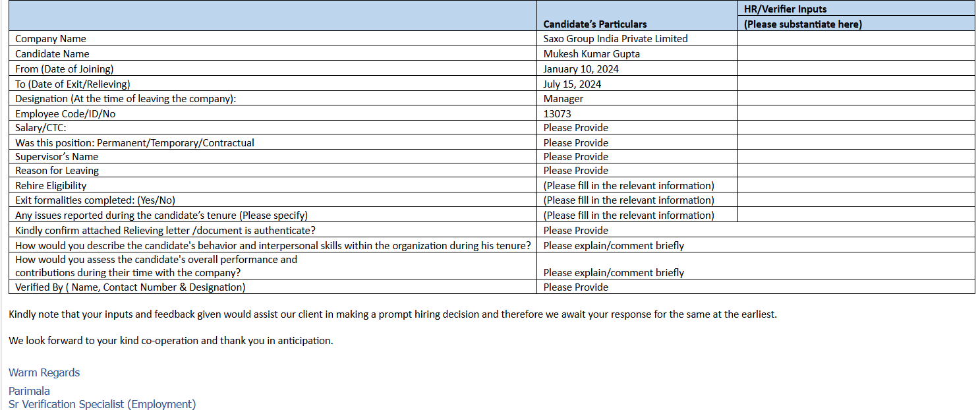Click HR input cell for Employee Code row
Viewport: 980px width, 410px height.
pyautogui.click(x=855, y=113)
